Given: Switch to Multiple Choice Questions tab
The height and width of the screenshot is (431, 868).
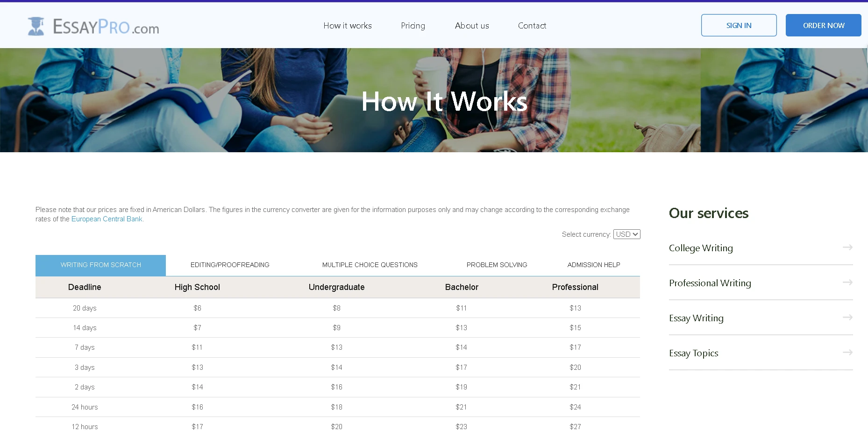Looking at the screenshot, I should pos(370,265).
